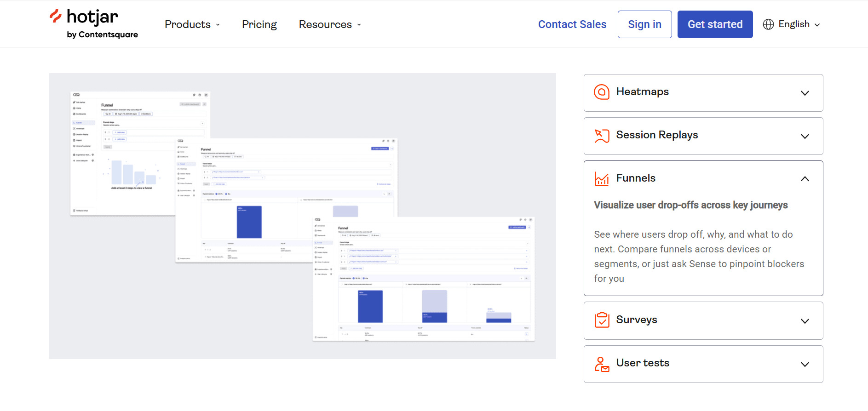
Task: Click the Resources dropdown arrow
Action: pos(359,25)
